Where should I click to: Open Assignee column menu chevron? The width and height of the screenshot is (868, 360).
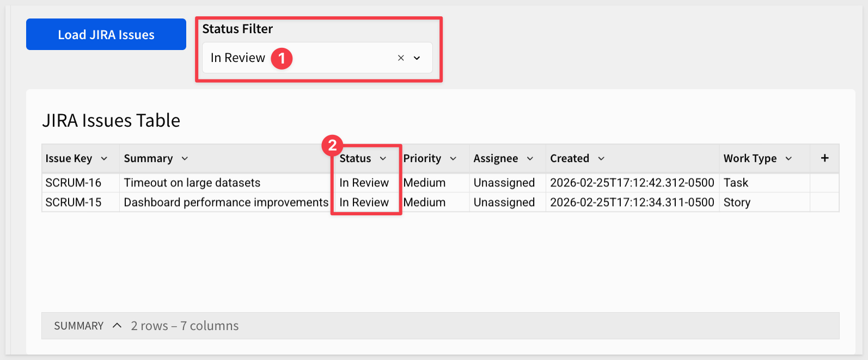click(530, 158)
